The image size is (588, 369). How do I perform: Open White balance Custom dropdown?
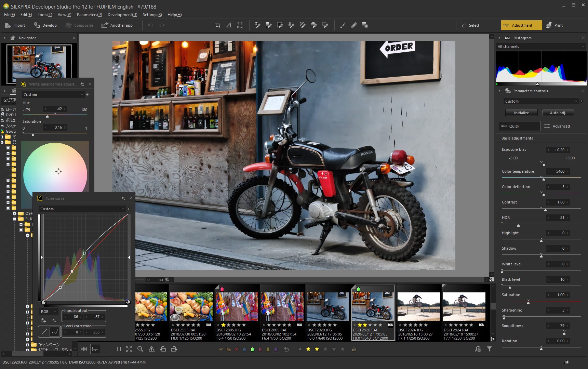[53, 95]
